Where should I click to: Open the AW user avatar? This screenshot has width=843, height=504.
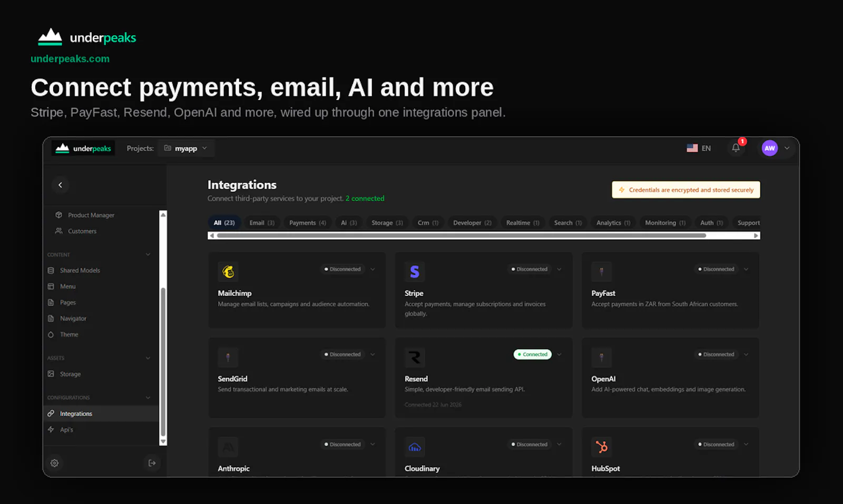click(x=769, y=148)
